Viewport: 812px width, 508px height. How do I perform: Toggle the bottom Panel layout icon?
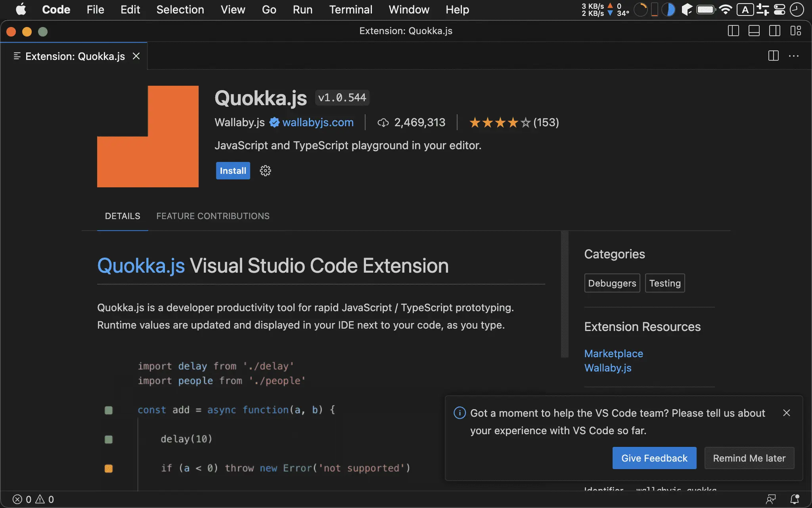click(754, 31)
